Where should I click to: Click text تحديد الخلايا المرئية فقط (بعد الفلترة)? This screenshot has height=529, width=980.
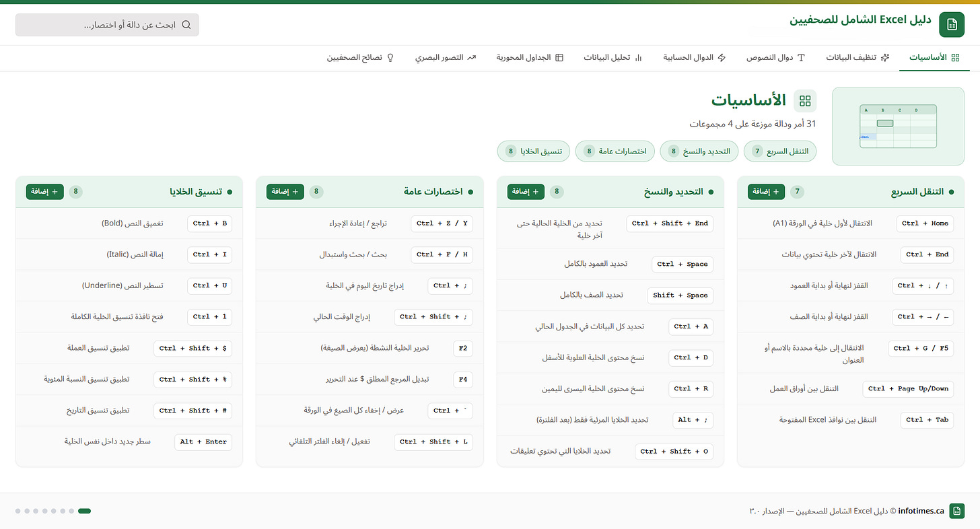592,420
